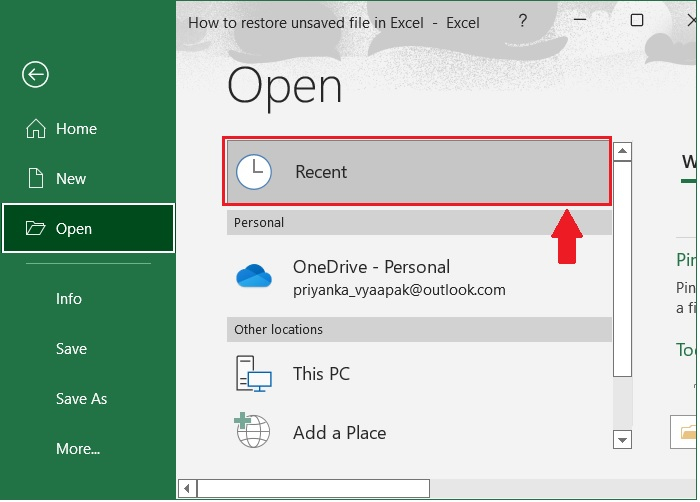Viewport: 700px width, 502px height.
Task: Maximize the Excel window
Action: [637, 20]
